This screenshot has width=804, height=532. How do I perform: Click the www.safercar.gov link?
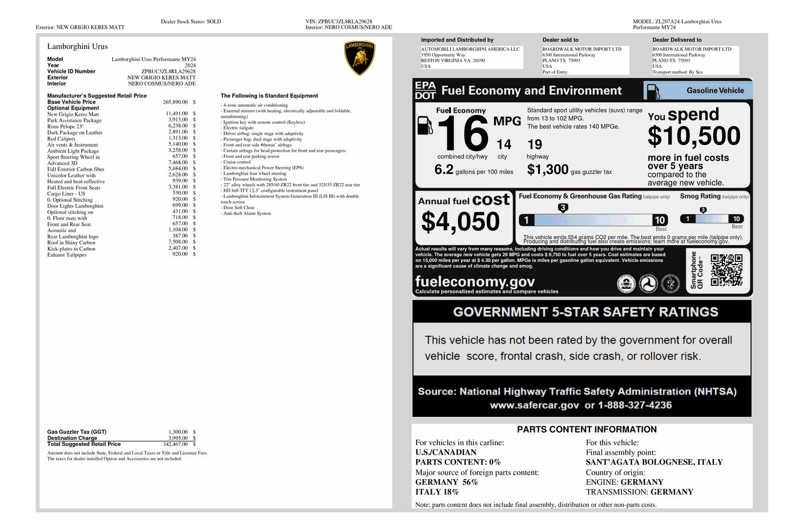pyautogui.click(x=534, y=405)
